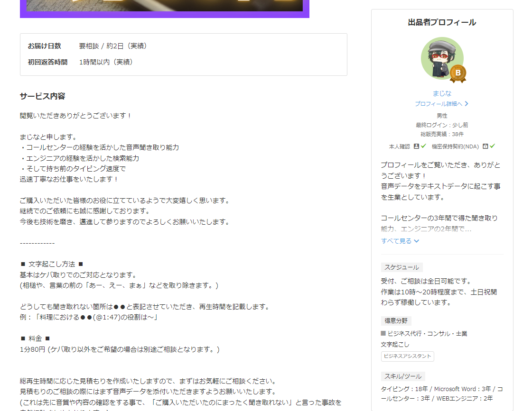Expand profile with すべて見る

(x=400, y=241)
